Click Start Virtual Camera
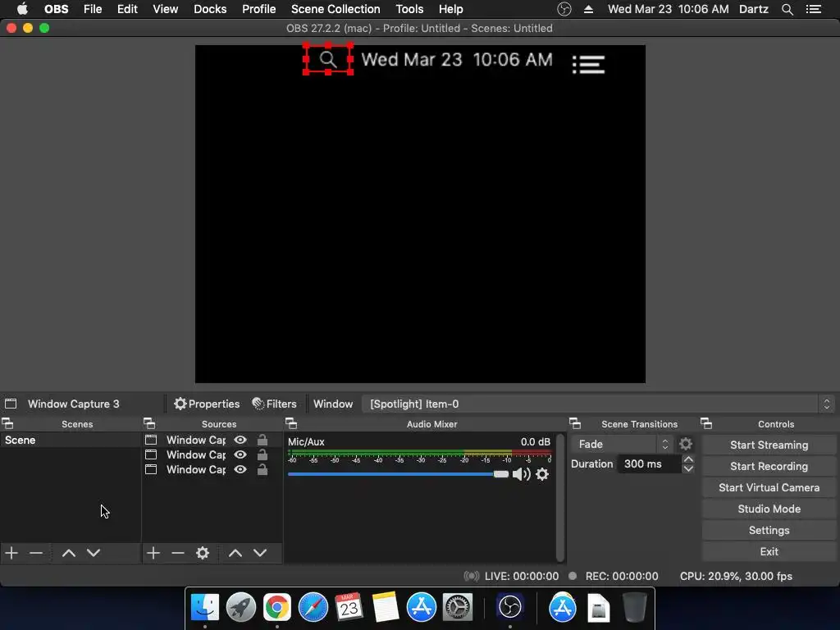The height and width of the screenshot is (630, 840). 769,488
